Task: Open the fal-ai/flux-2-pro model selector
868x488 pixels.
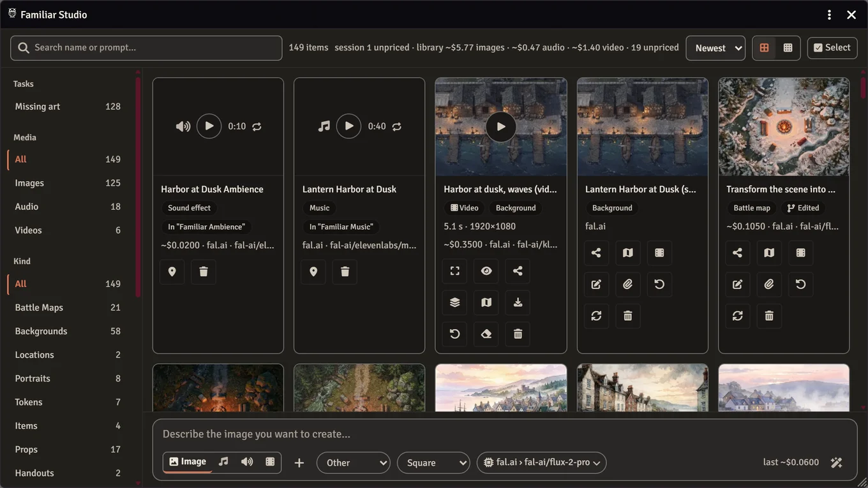Action: [542, 462]
